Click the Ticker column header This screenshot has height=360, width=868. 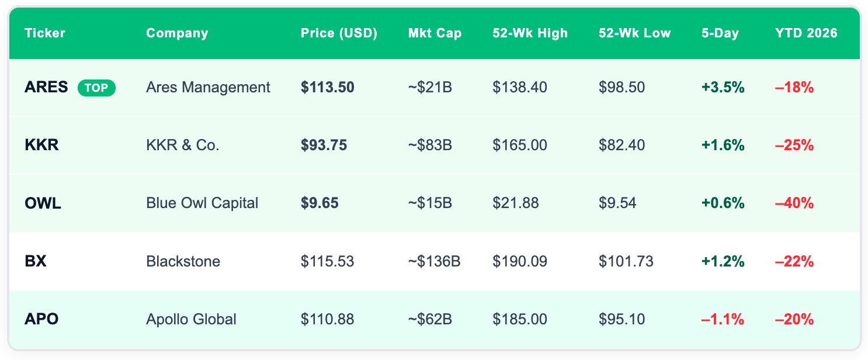[x=45, y=33]
